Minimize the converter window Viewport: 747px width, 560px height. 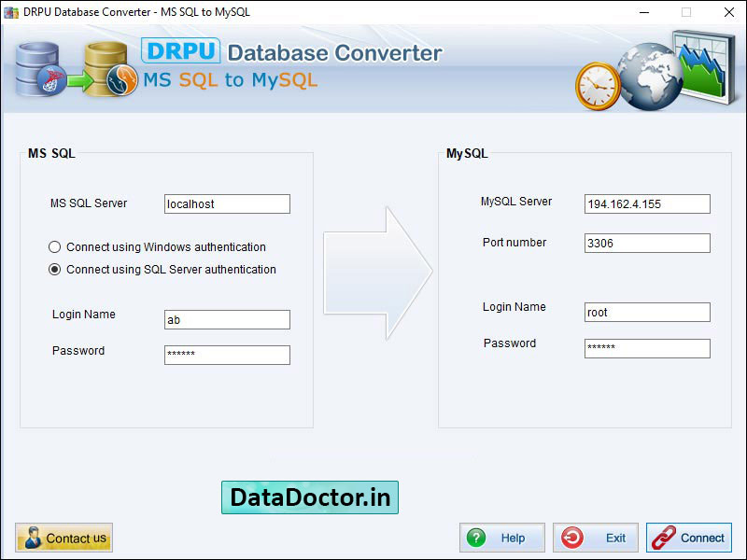(x=642, y=12)
